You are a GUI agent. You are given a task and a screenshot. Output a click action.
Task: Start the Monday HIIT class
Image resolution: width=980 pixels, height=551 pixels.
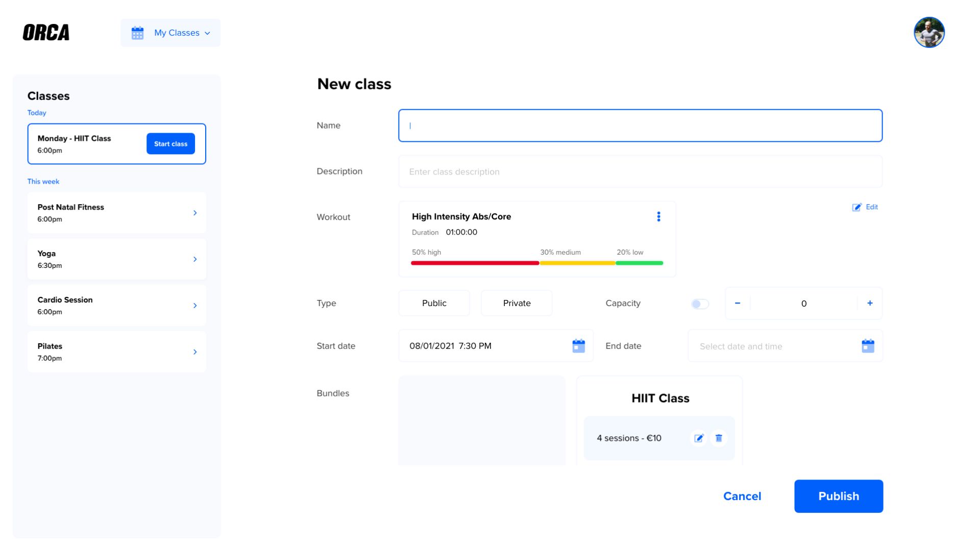(170, 144)
